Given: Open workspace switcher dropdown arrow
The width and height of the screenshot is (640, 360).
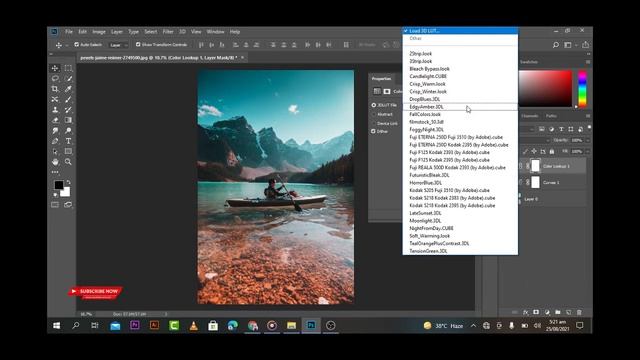Looking at the screenshot, I should point(576,45).
